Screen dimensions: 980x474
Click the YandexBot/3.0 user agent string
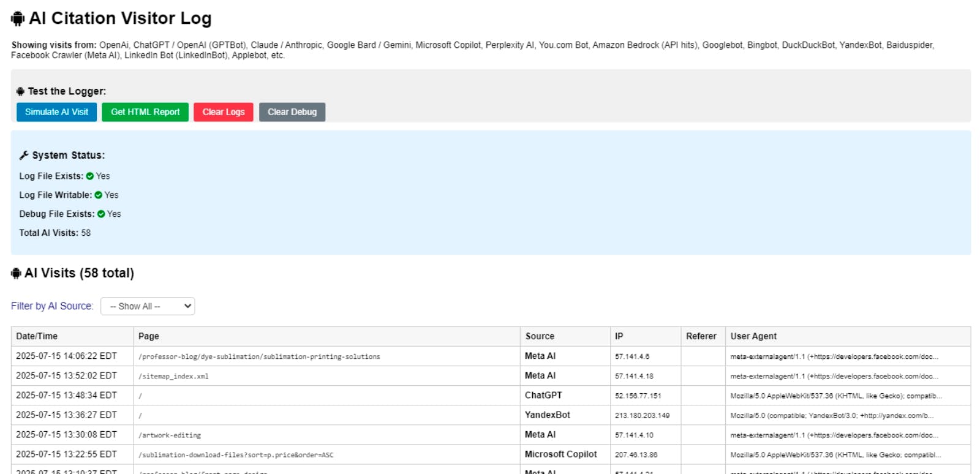point(832,415)
